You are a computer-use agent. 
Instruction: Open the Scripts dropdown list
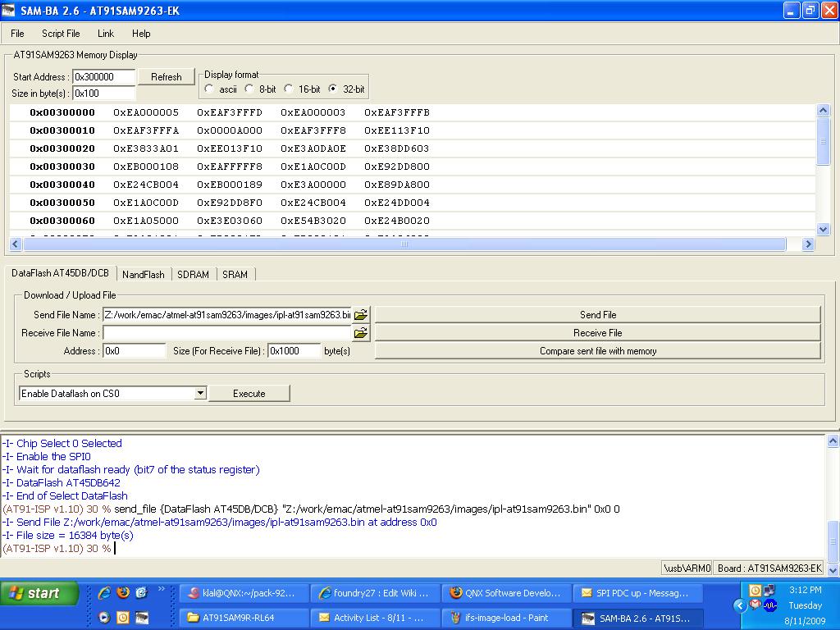pyautogui.click(x=199, y=394)
